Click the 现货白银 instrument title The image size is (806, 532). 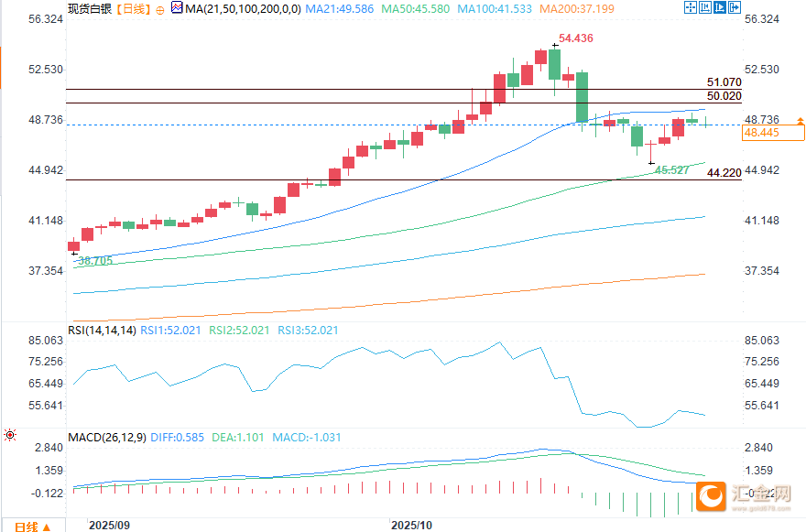[90, 9]
